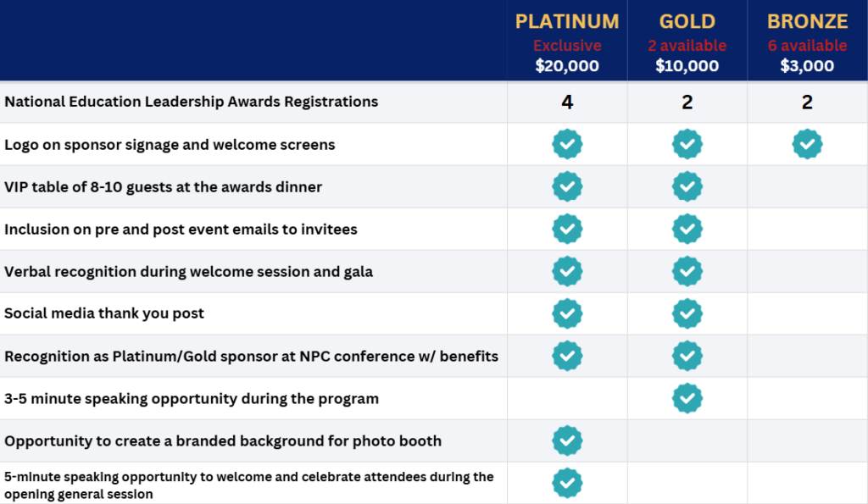
Task: Click Gold checkmark for sponsor signage logo
Action: click(687, 144)
